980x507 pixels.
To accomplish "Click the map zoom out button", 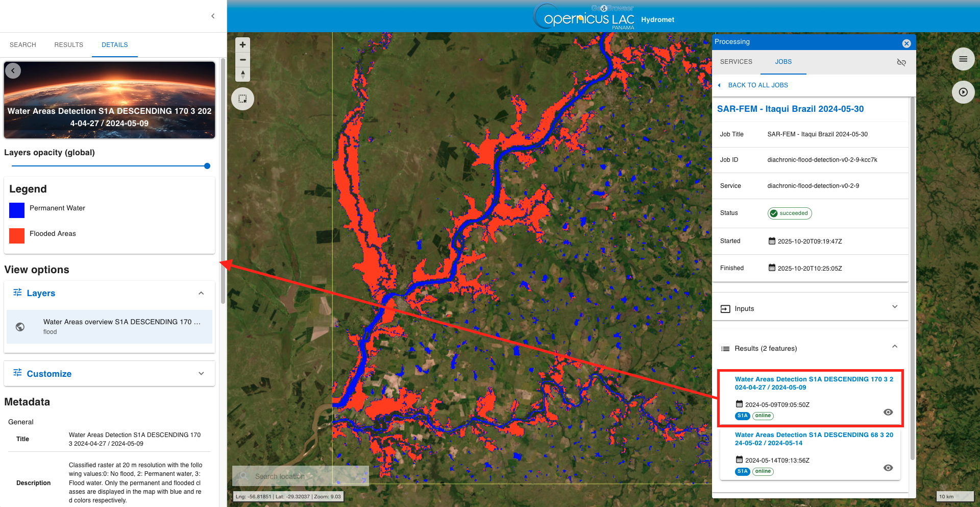I will (x=242, y=60).
